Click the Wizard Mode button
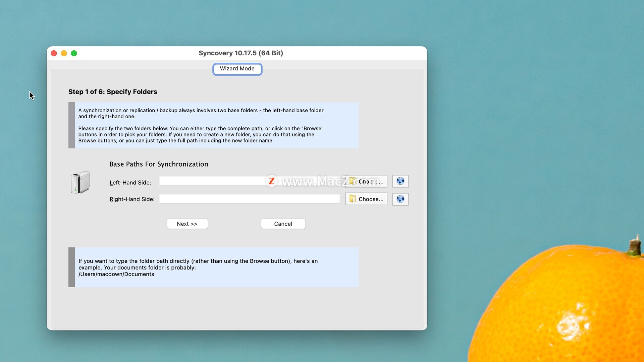The width and height of the screenshot is (644, 362). [237, 69]
